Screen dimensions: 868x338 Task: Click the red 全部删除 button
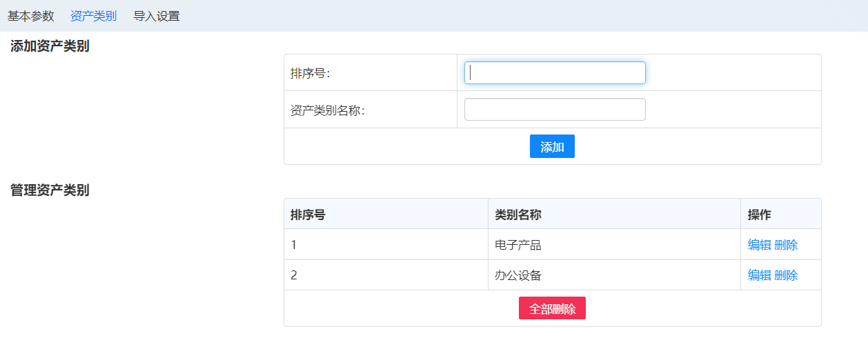coord(552,308)
